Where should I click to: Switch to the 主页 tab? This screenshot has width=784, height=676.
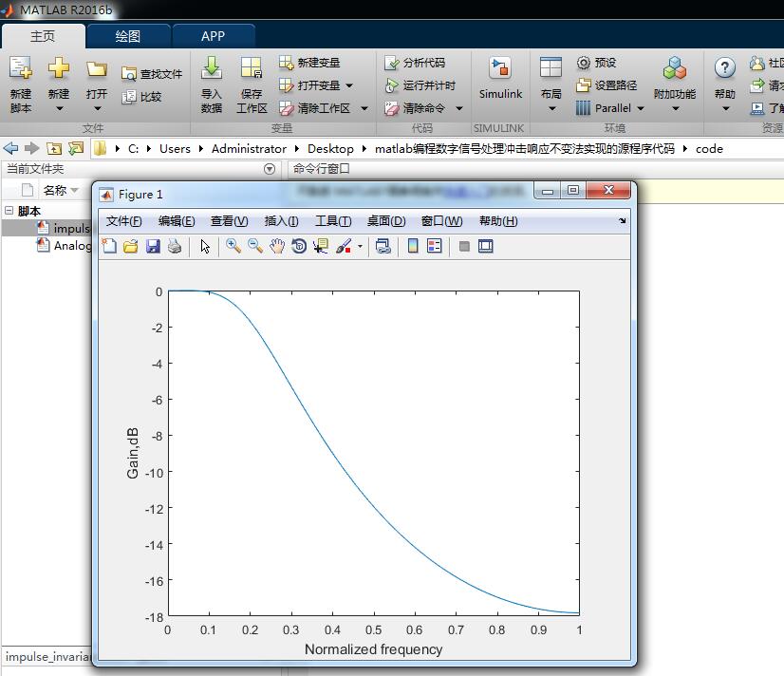click(43, 36)
